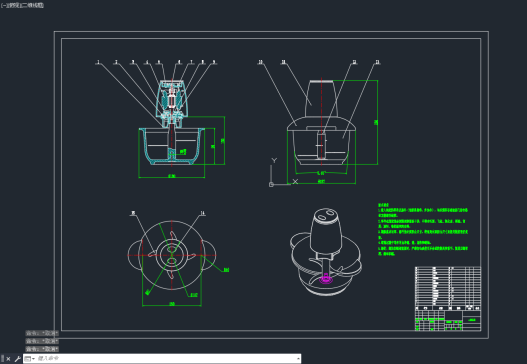The height and width of the screenshot is (364, 527).
Task: Close the command line window
Action: pyautogui.click(x=8, y=359)
